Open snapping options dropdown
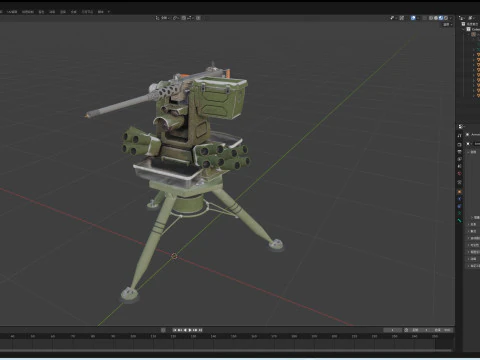Image resolution: width=480 pixels, height=360 pixels. point(189,18)
